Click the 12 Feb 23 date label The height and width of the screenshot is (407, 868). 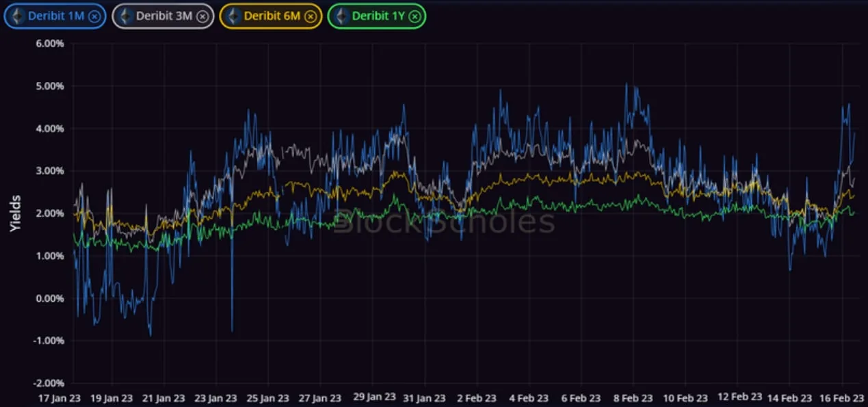(x=740, y=397)
